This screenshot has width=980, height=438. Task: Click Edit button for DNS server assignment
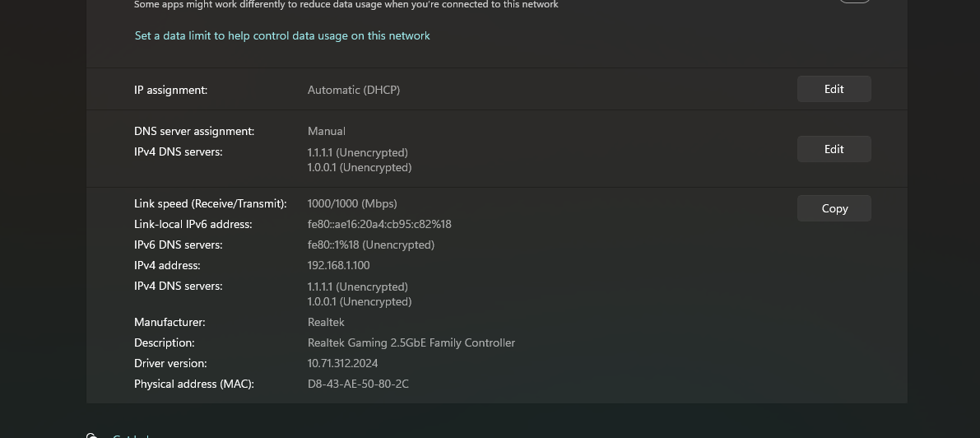834,149
